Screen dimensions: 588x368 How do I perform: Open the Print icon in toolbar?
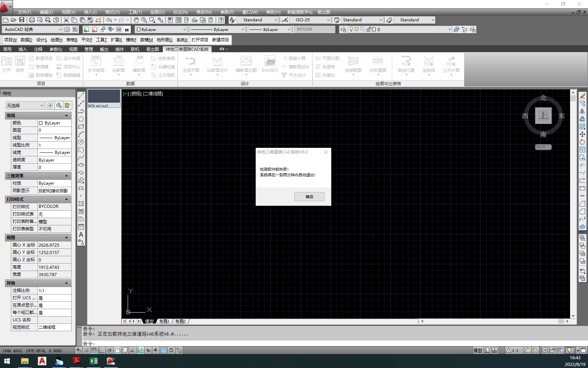[32, 20]
